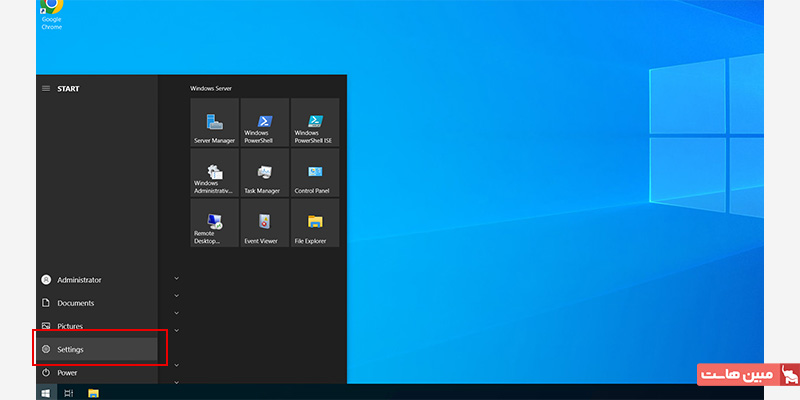The height and width of the screenshot is (400, 800).
Task: Expand the Start menu hamburger icon
Action: point(46,89)
